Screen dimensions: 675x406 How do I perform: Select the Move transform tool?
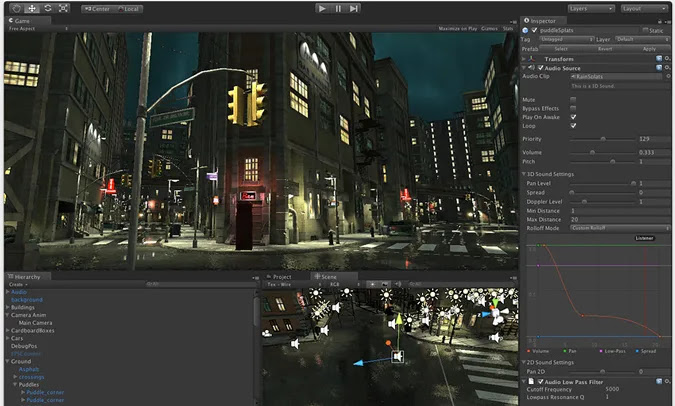coord(31,8)
